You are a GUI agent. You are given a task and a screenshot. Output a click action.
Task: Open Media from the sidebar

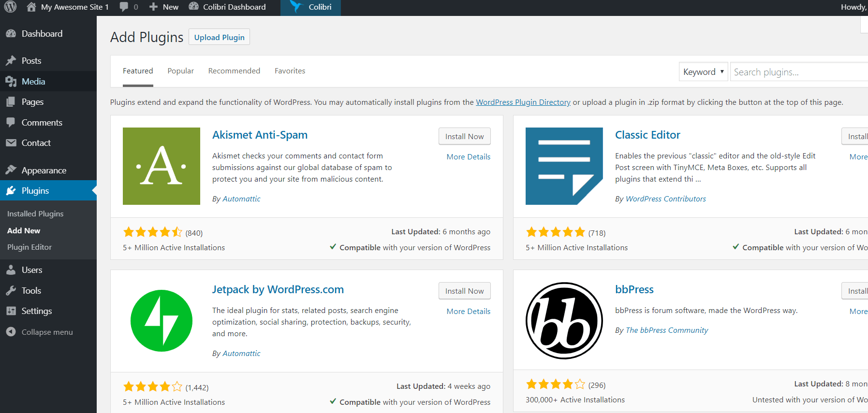(x=33, y=82)
